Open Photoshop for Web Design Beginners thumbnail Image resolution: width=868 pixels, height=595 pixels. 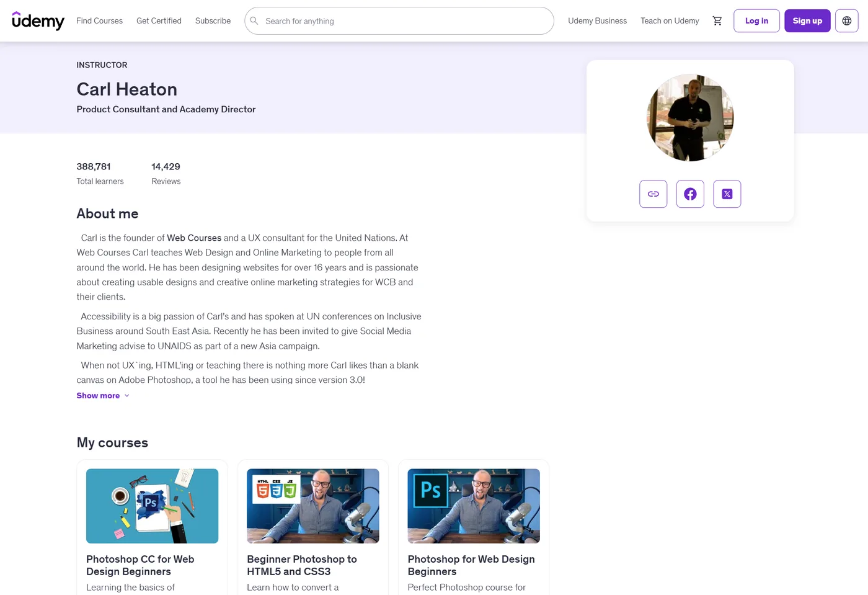click(474, 506)
